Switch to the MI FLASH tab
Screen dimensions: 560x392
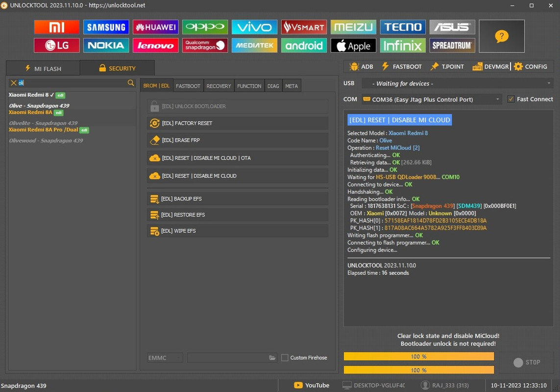coord(43,68)
